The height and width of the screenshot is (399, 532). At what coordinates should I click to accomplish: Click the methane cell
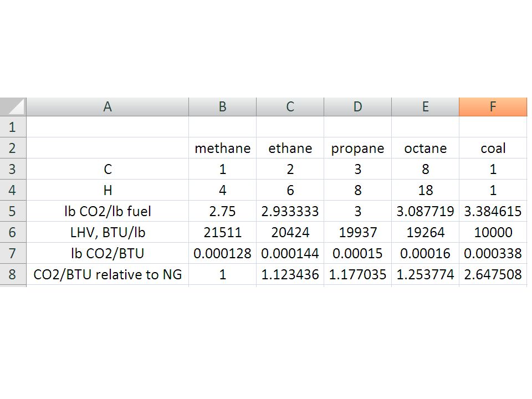click(223, 148)
